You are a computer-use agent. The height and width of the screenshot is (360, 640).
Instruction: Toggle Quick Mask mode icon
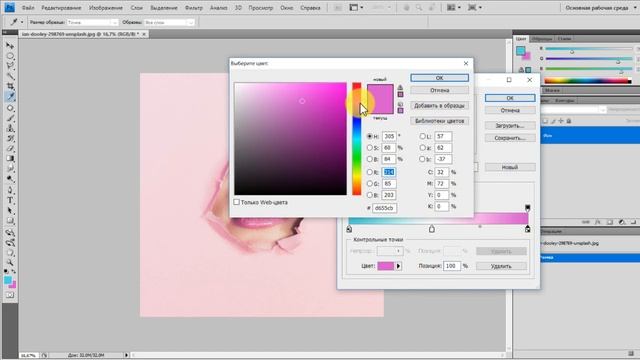tap(10, 295)
